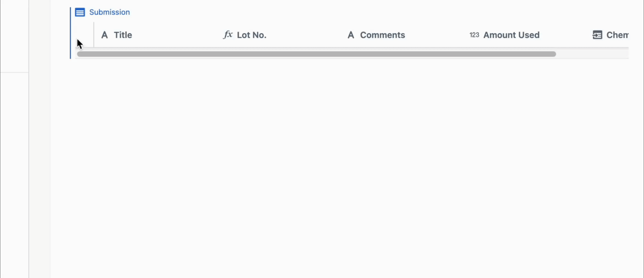The image size is (644, 278).
Task: Open the Submission table link
Action: (x=109, y=12)
